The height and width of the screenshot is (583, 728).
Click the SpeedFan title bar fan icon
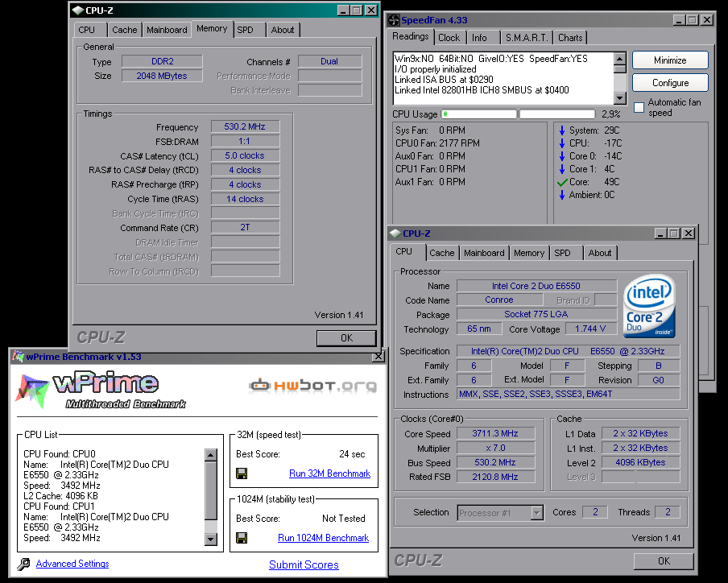(x=394, y=20)
